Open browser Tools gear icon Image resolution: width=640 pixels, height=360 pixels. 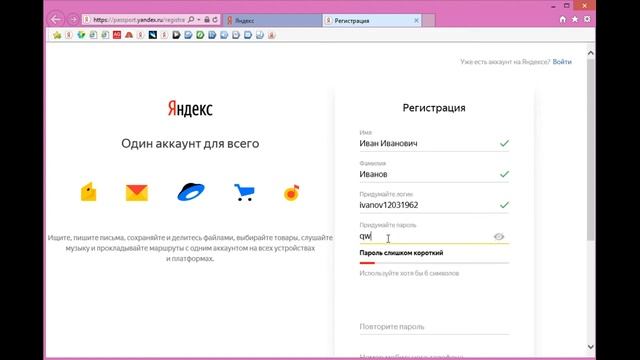point(587,19)
